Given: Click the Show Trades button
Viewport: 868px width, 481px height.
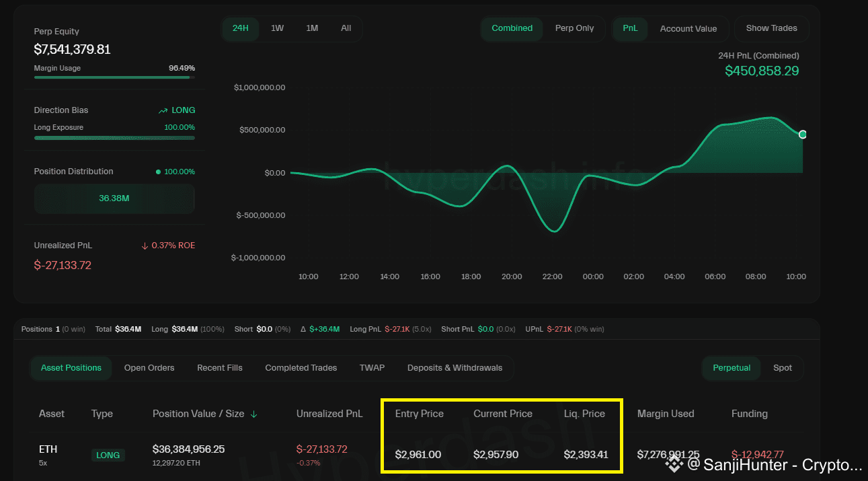Looking at the screenshot, I should click(x=771, y=28).
